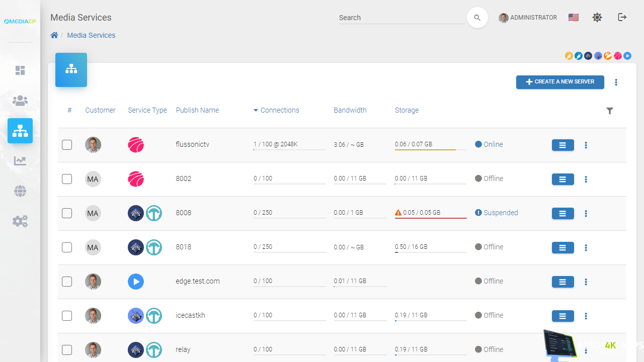Click the Media Services breadcrumb link
This screenshot has width=644, height=362.
coord(91,35)
